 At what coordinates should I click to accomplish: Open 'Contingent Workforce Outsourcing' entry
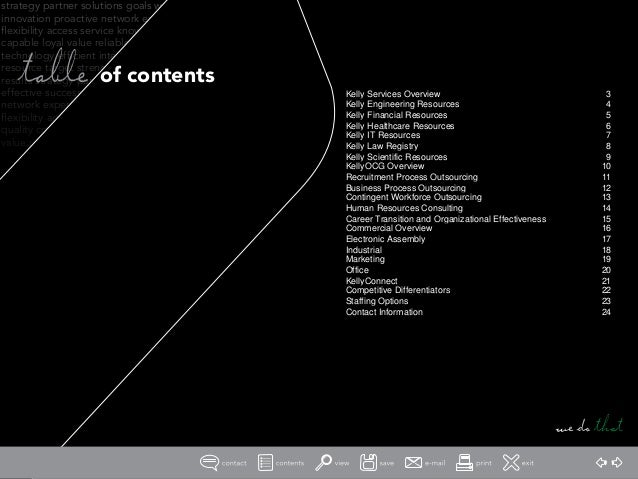click(414, 197)
